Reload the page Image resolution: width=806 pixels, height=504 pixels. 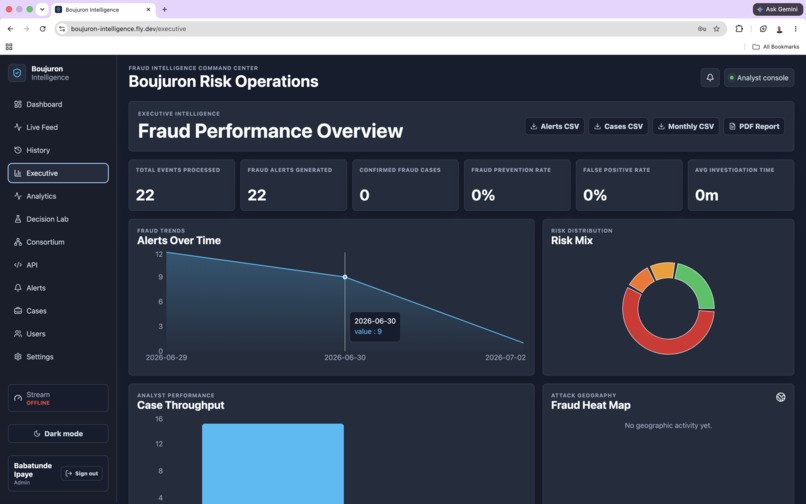pyautogui.click(x=43, y=29)
